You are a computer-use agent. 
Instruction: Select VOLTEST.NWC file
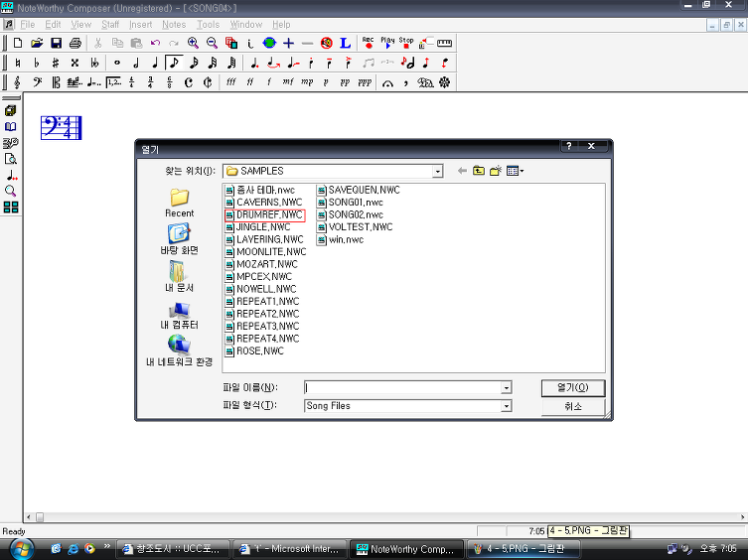[355, 227]
